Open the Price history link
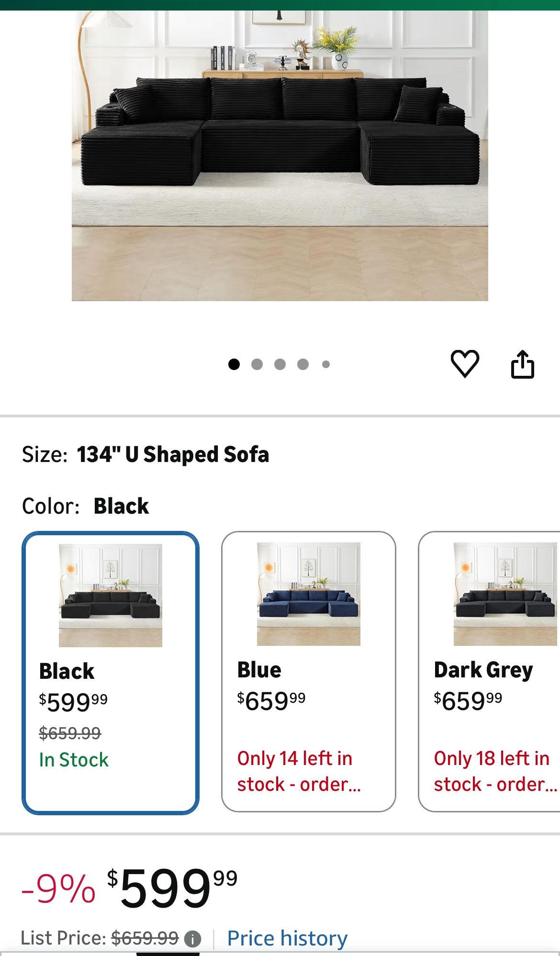The height and width of the screenshot is (956, 560). [x=287, y=938]
